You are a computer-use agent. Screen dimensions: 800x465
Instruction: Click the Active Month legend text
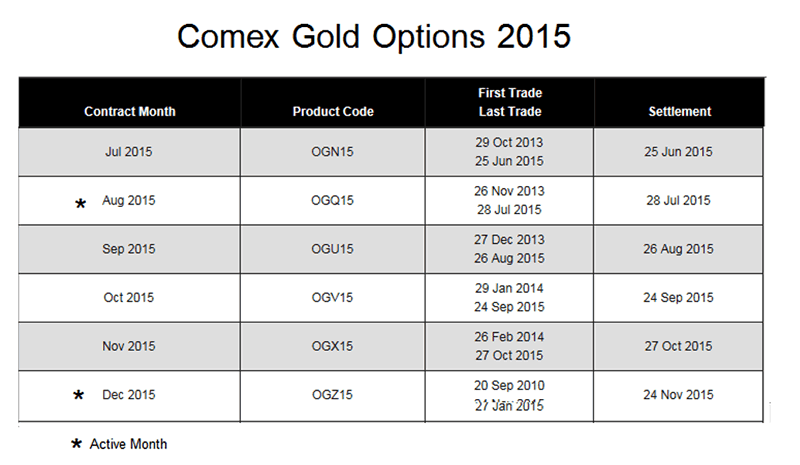coord(128,444)
